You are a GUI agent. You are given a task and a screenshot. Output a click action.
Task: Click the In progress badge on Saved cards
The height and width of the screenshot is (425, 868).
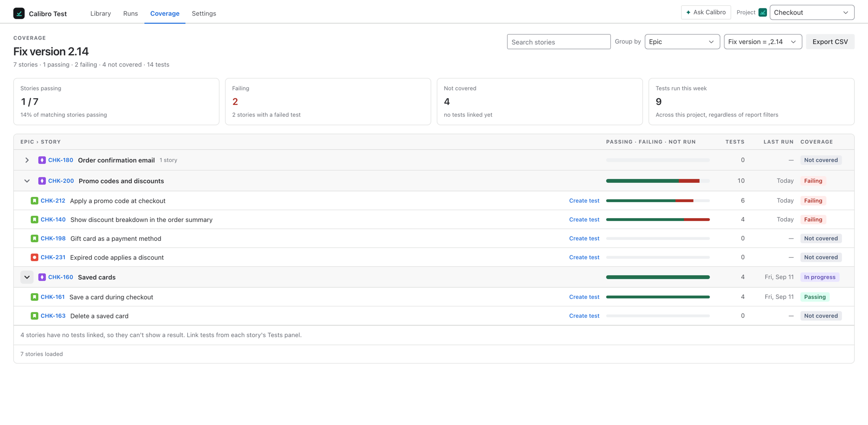pyautogui.click(x=820, y=277)
